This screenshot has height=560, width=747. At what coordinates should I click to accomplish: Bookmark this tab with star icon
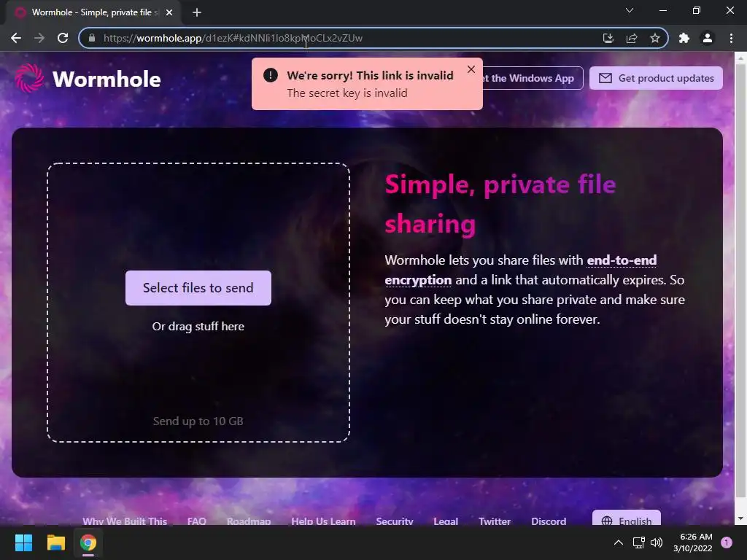(655, 38)
